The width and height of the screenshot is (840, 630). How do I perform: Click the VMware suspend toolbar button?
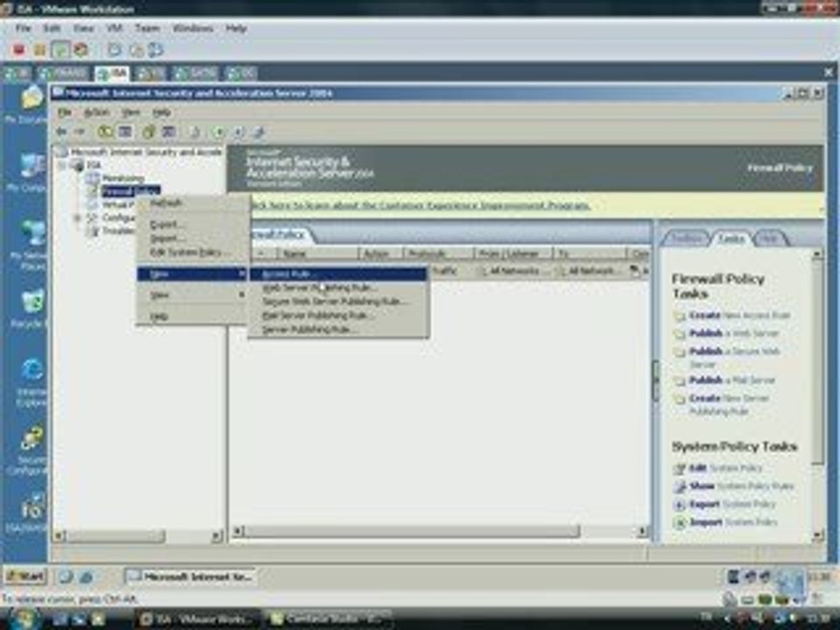tap(39, 50)
